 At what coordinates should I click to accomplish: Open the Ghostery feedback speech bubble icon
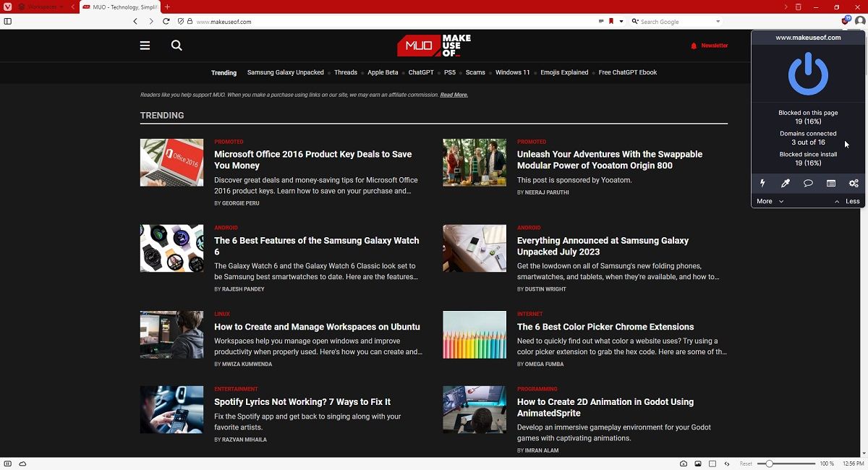[808, 183]
